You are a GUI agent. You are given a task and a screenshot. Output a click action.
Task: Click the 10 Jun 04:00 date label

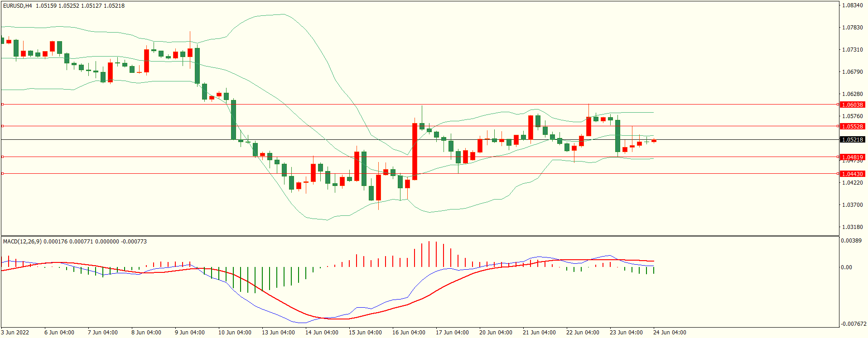(x=235, y=333)
